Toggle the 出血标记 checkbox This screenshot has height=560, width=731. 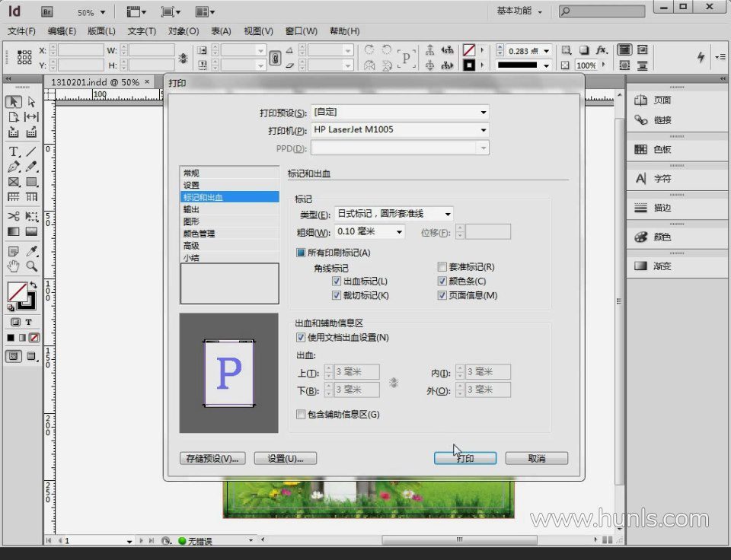[337, 282]
